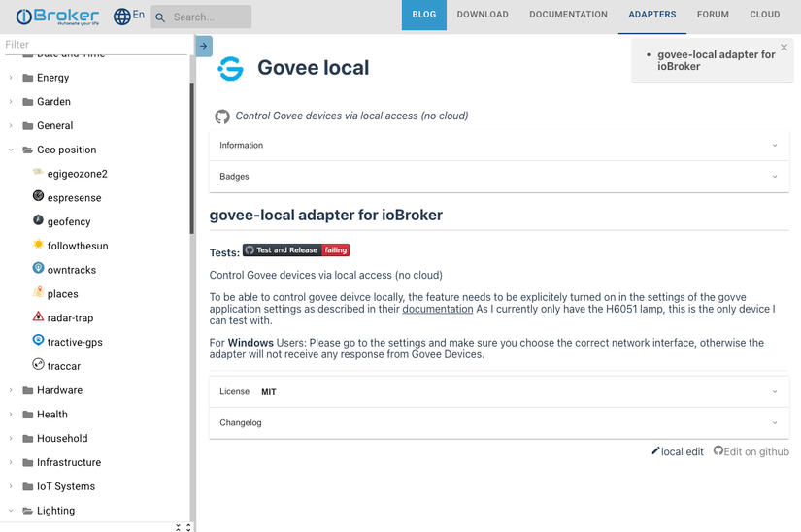
Task: Click Edit on github link
Action: coord(751,451)
